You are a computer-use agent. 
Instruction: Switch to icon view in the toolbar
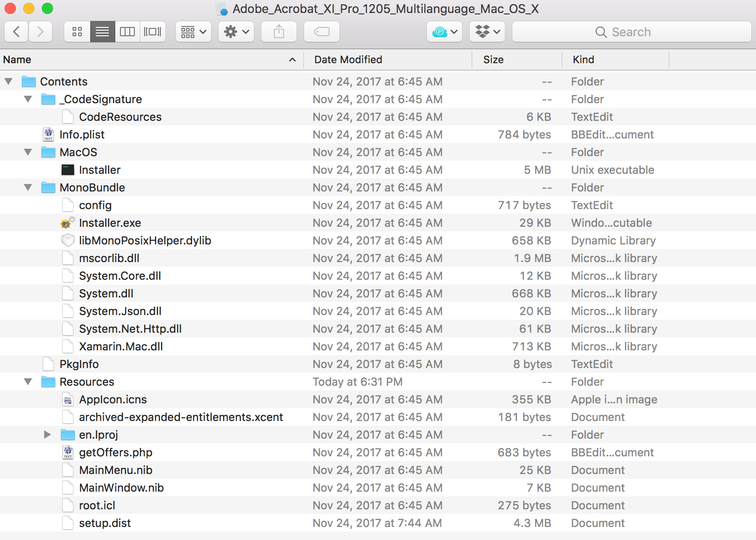[x=77, y=32]
